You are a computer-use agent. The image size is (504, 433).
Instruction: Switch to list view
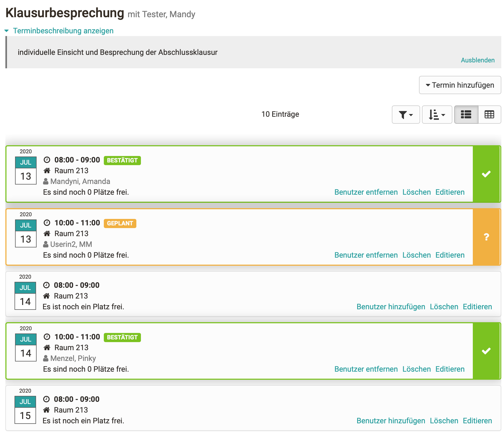coord(466,115)
